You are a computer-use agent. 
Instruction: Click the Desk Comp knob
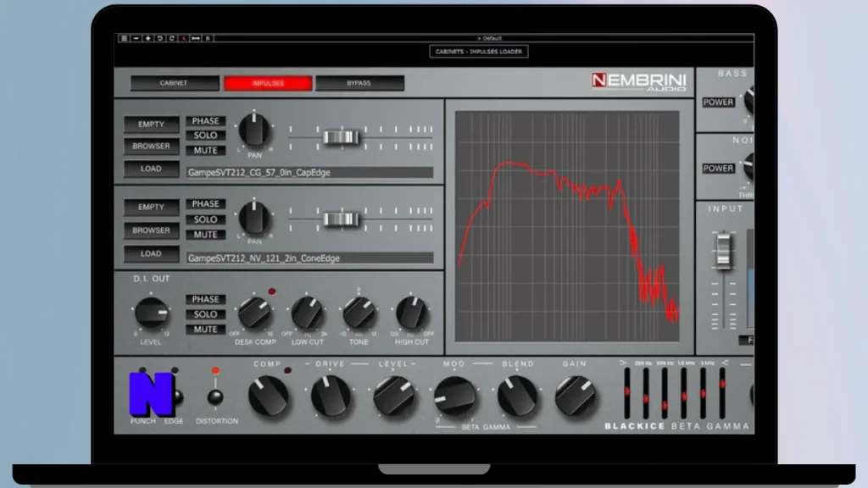[254, 313]
